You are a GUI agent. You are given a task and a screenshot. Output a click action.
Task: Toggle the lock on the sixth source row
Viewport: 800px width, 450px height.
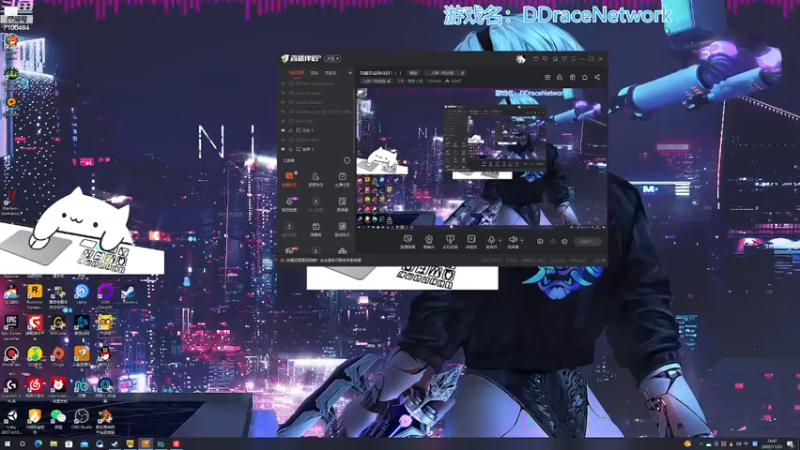291,131
